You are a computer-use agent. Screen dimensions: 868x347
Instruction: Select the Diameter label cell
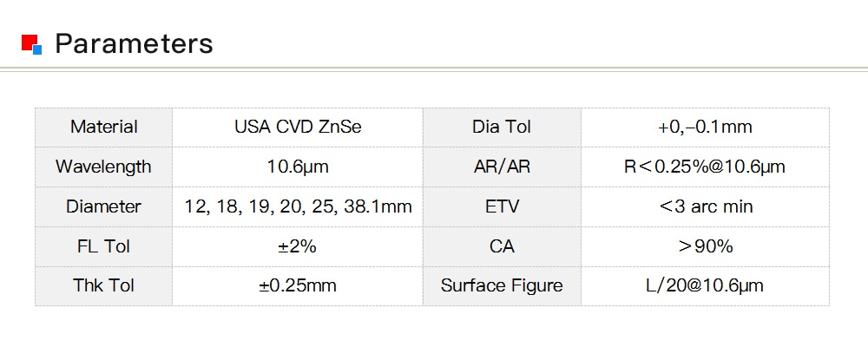click(103, 207)
